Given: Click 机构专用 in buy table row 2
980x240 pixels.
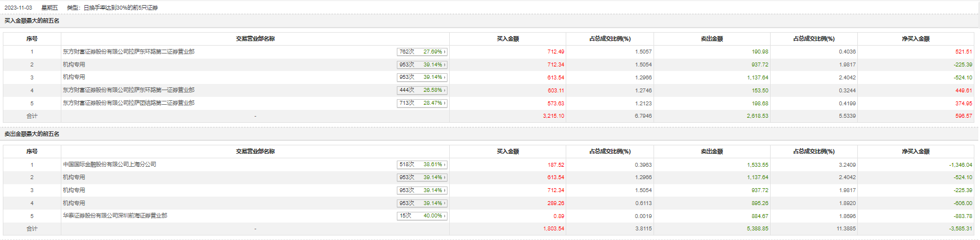Looking at the screenshot, I should click(x=74, y=65).
